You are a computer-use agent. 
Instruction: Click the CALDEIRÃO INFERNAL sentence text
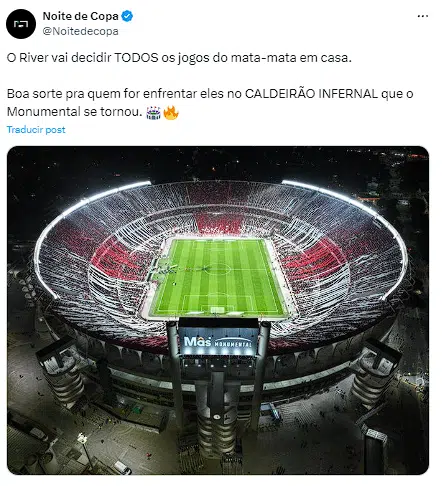[x=210, y=103]
